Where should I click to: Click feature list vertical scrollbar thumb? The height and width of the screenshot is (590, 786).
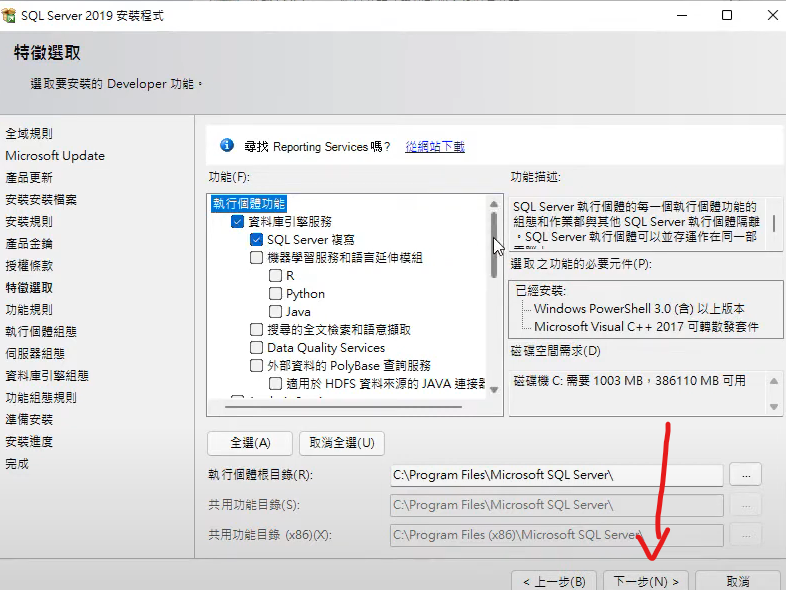coord(494,245)
